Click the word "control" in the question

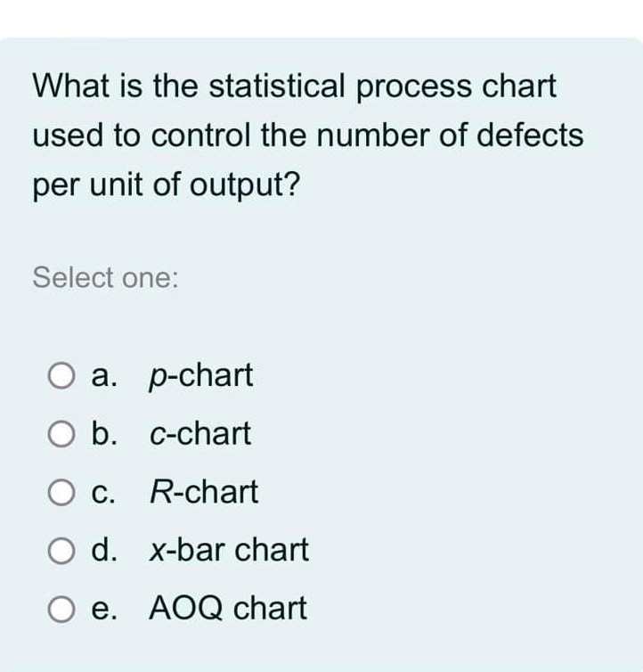pos(201,135)
